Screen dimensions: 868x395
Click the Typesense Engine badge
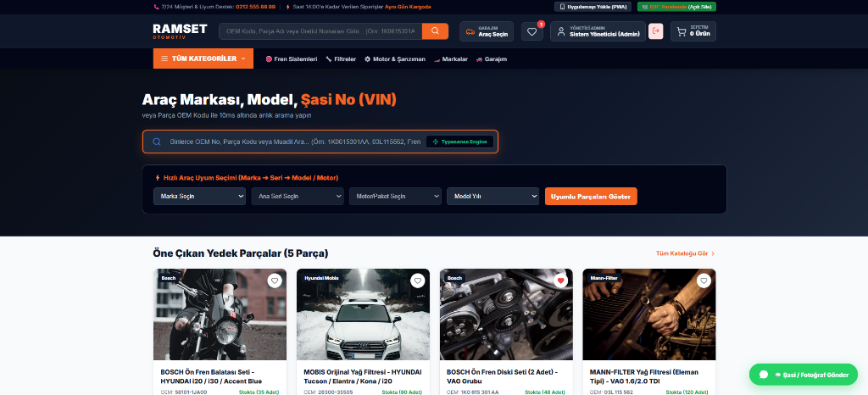459,142
